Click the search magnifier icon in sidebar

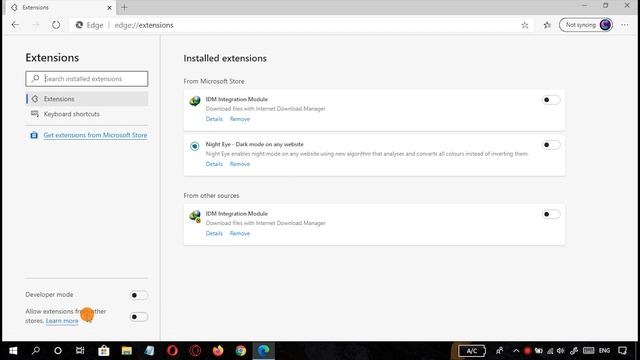pyautogui.click(x=36, y=78)
